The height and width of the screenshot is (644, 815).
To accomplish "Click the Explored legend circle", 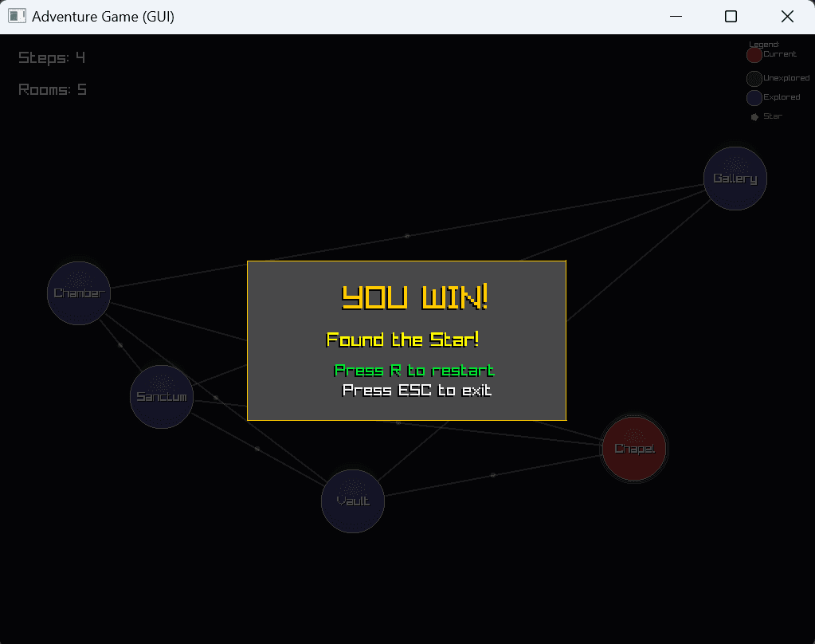I will point(754,98).
